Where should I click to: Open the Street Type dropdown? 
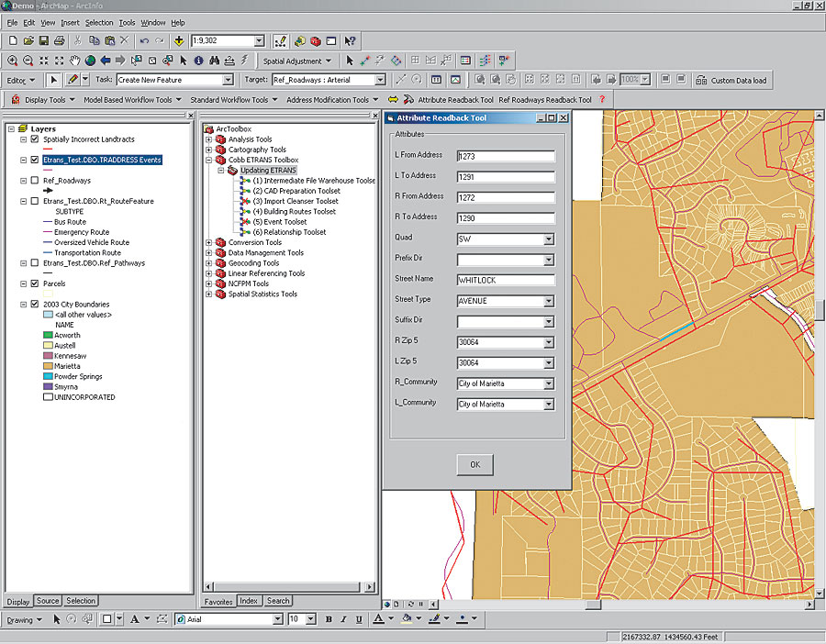(x=549, y=301)
